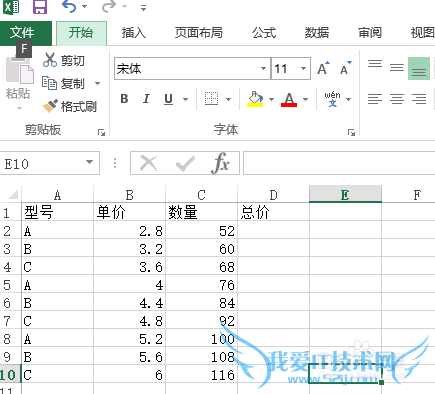Image resolution: width=435 pixels, height=394 pixels.
Task: Apply yellow fill color with the bucket
Action: [255, 99]
